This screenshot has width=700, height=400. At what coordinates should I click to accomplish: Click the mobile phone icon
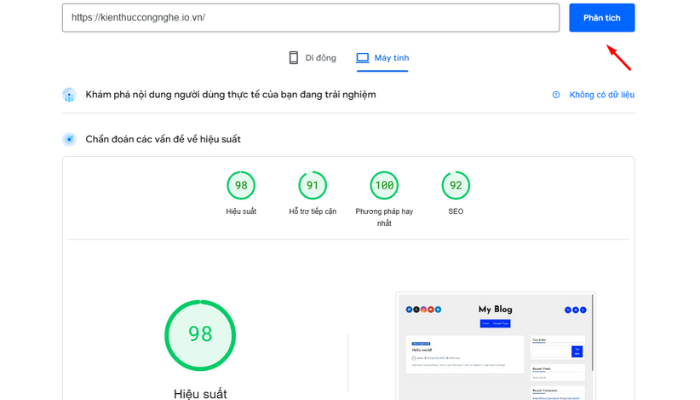[x=294, y=58]
